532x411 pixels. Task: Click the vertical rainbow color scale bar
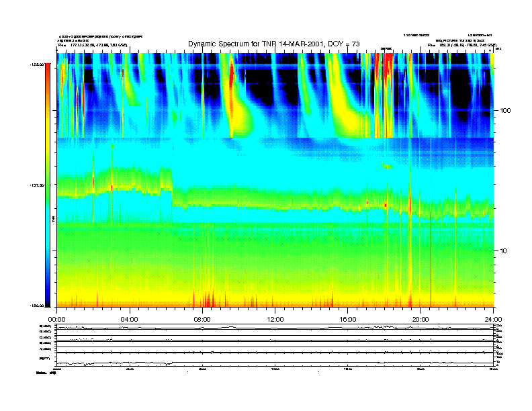48,185
